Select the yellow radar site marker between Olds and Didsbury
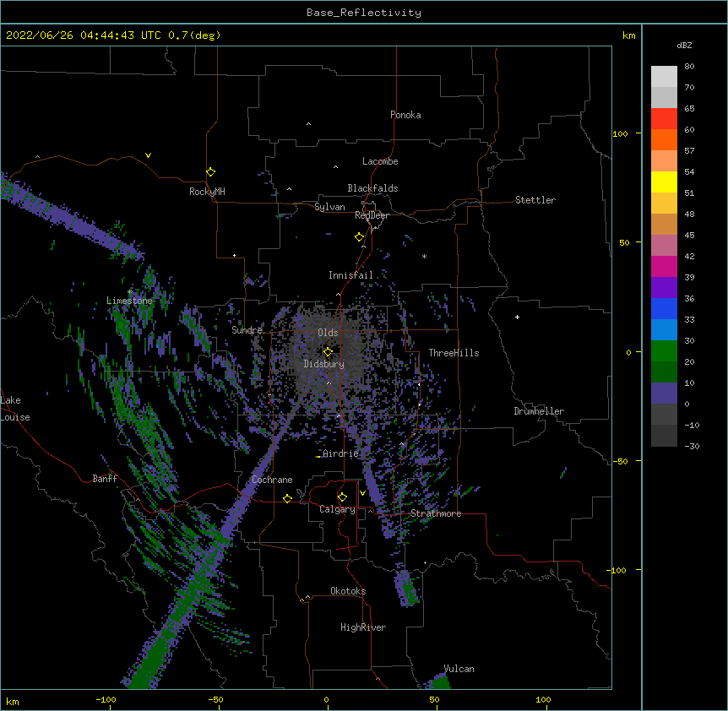The height and width of the screenshot is (711, 728). 328,352
